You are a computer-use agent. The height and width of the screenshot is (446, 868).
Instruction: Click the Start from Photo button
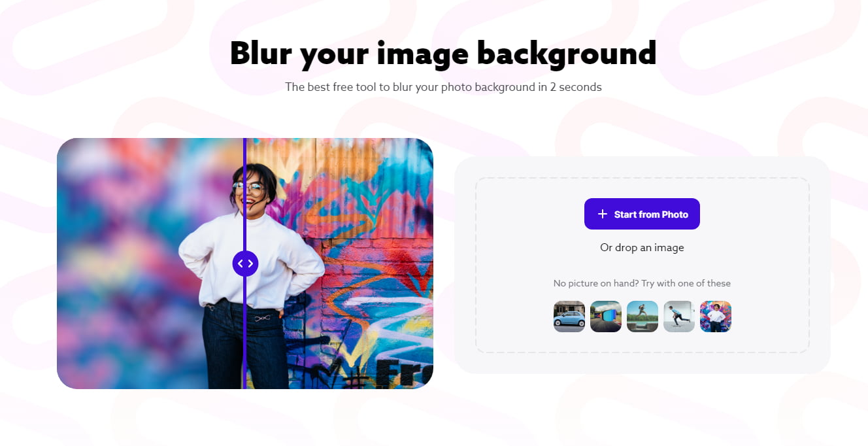642,214
